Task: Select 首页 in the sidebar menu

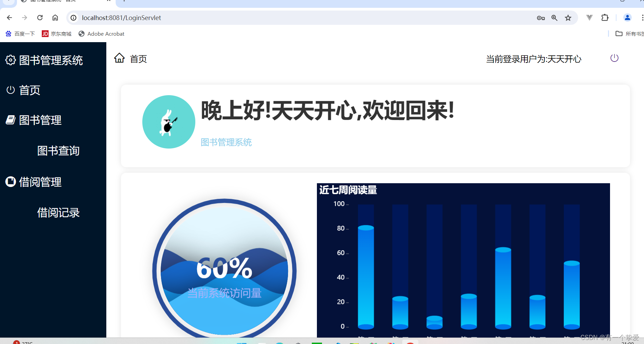Action: coord(29,90)
